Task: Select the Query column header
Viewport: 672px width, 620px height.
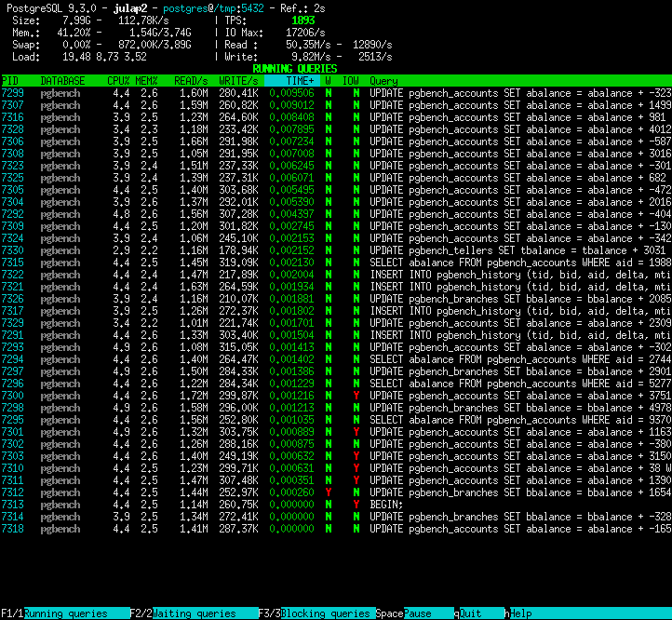Action: [x=383, y=81]
